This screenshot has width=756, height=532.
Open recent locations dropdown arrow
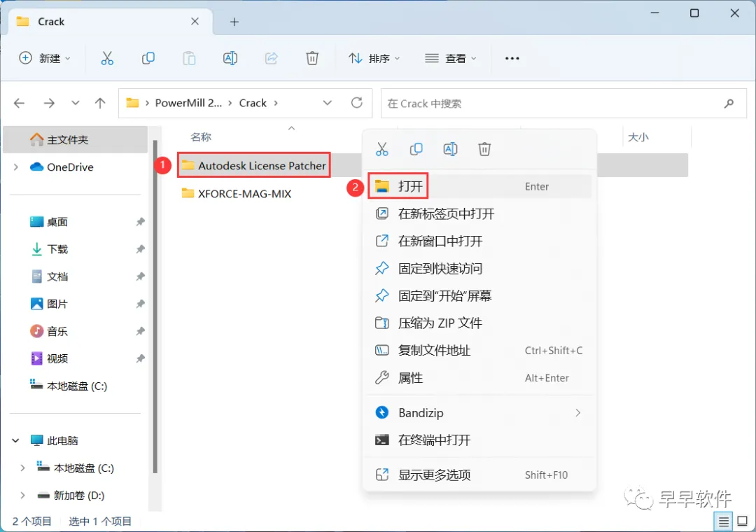point(75,103)
